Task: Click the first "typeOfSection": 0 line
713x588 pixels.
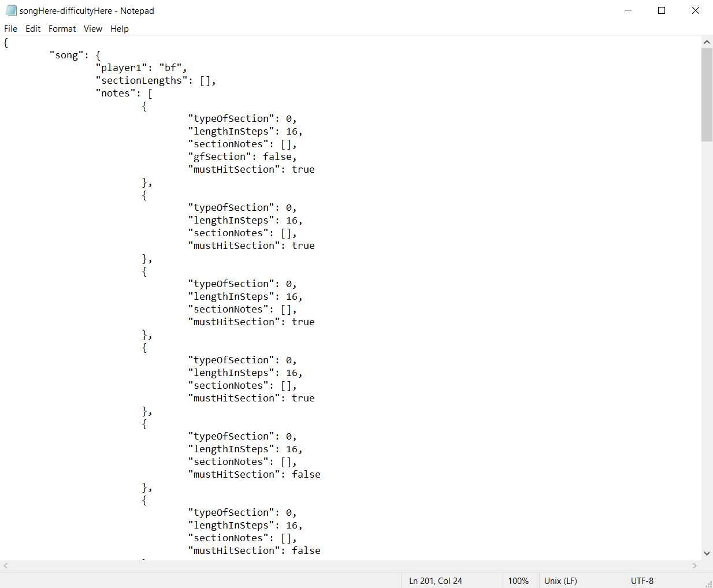Action: [242, 118]
